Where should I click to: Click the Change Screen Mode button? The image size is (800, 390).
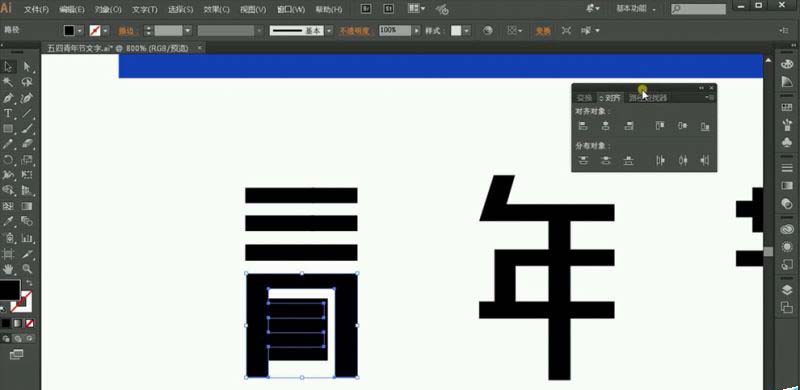[16, 354]
